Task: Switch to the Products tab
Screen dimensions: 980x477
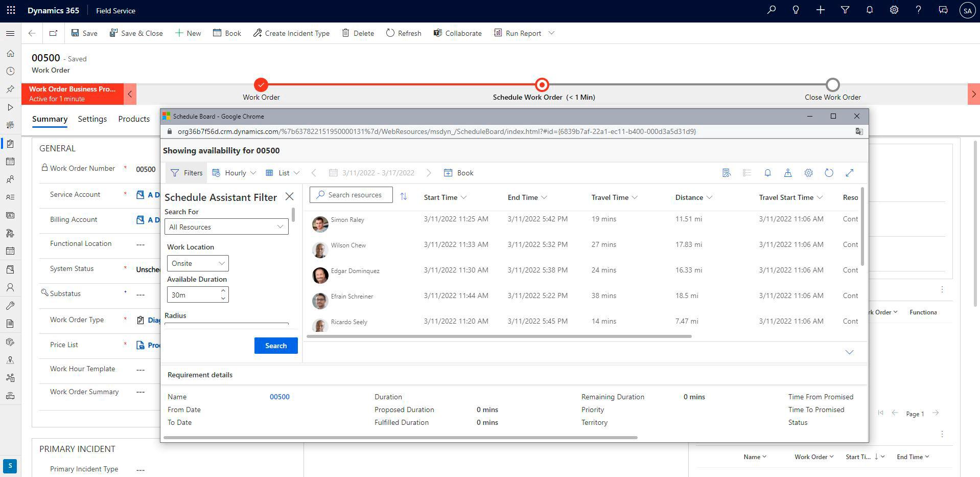Action: (x=134, y=119)
